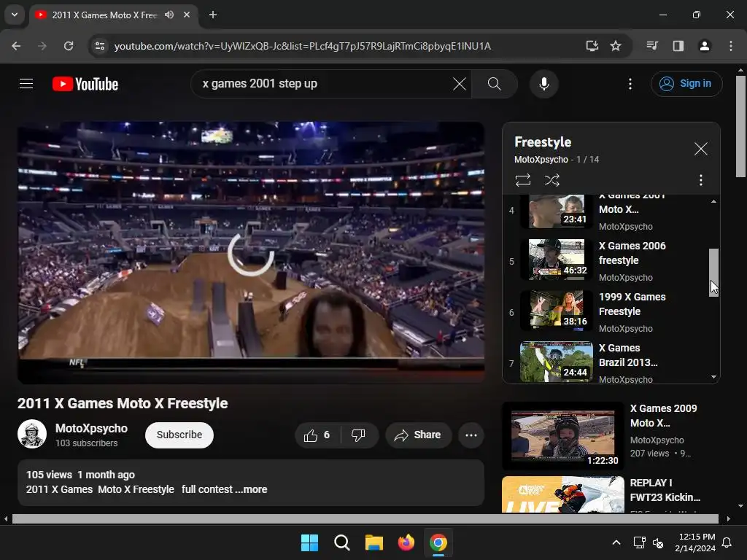View site information icon in address bar
The image size is (747, 560).
click(100, 46)
